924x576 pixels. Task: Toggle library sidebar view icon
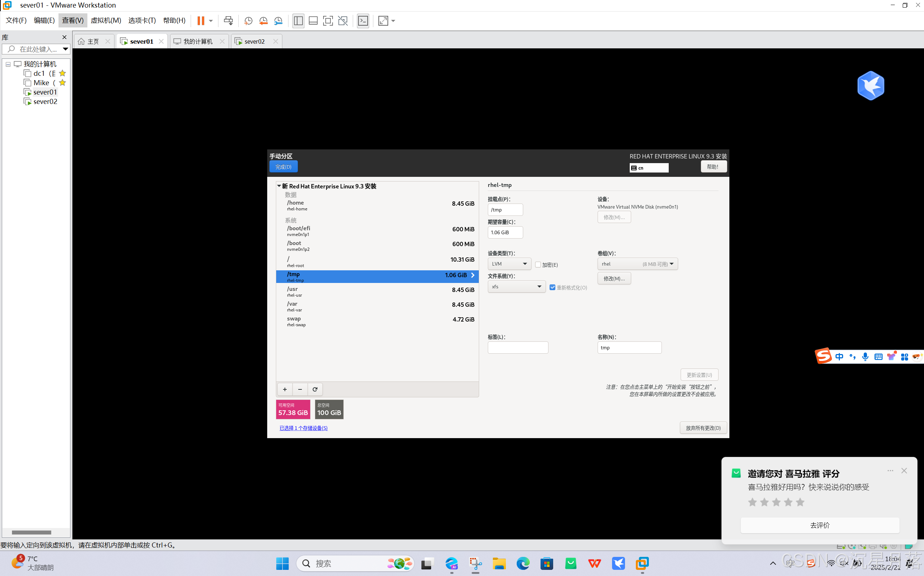298,21
